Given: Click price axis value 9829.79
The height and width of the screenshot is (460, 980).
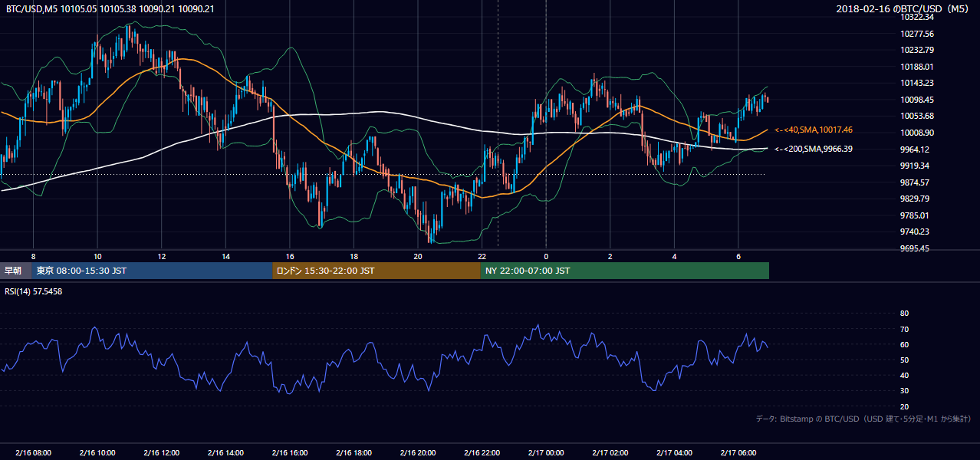Looking at the screenshot, I should [915, 199].
